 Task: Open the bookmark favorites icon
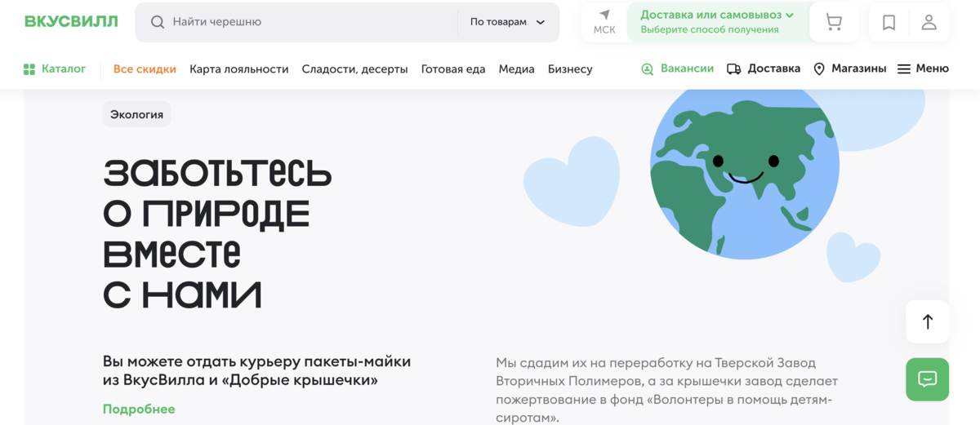coord(889,22)
